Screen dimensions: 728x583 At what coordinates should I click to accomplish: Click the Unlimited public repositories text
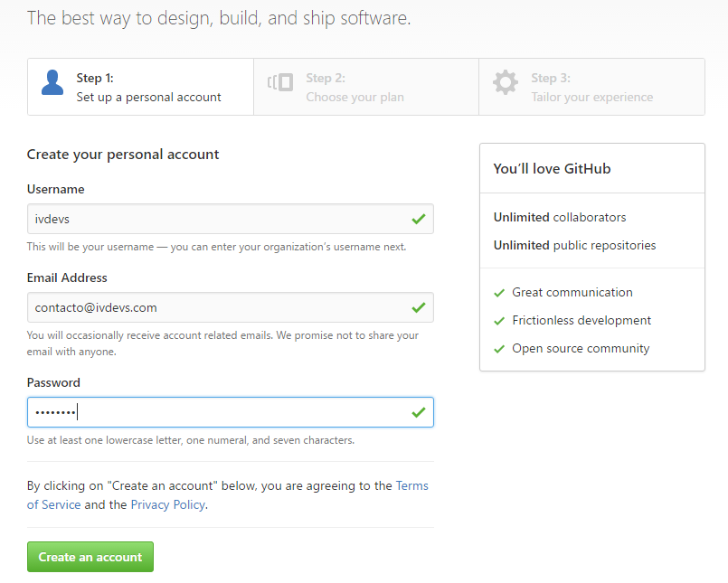click(574, 245)
